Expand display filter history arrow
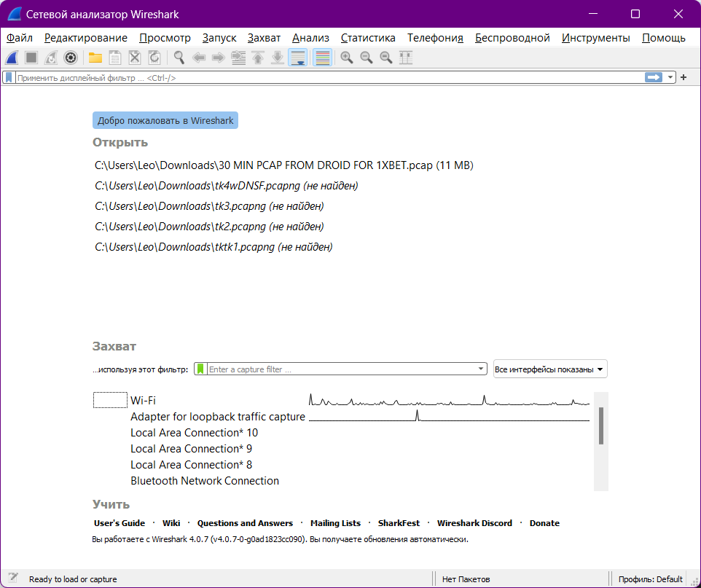This screenshot has height=588, width=701. [x=670, y=77]
